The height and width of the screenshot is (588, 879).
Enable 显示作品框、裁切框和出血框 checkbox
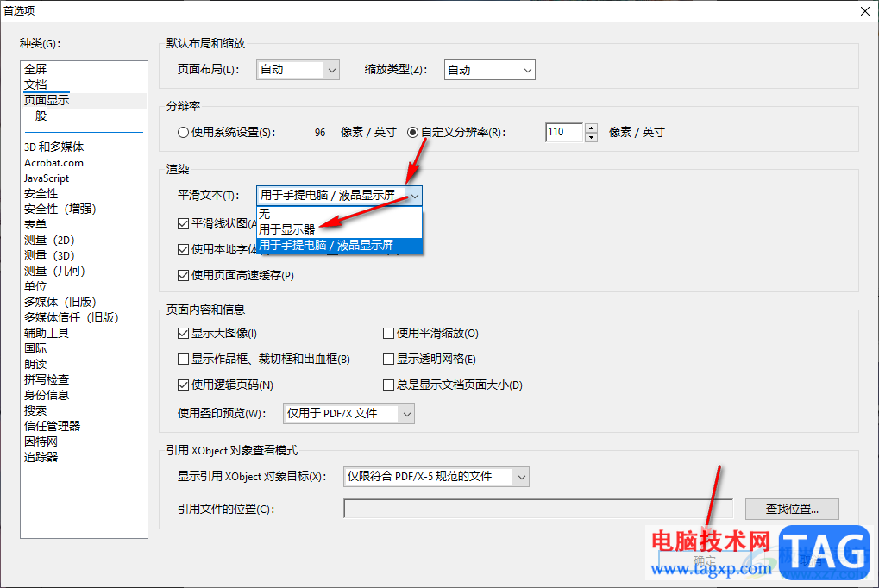[183, 360]
